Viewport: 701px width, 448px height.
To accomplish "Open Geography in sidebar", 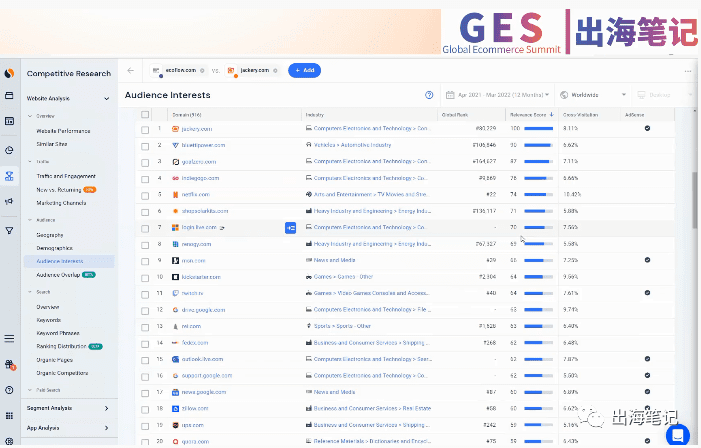I will tap(50, 235).
